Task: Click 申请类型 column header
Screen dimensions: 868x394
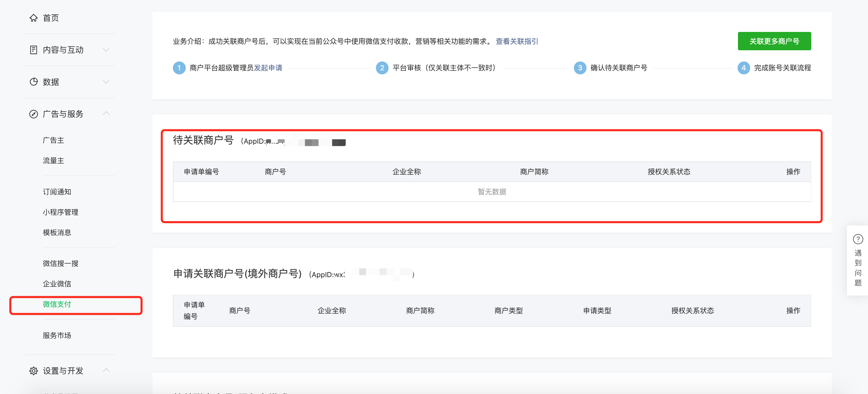Action: 597,311
